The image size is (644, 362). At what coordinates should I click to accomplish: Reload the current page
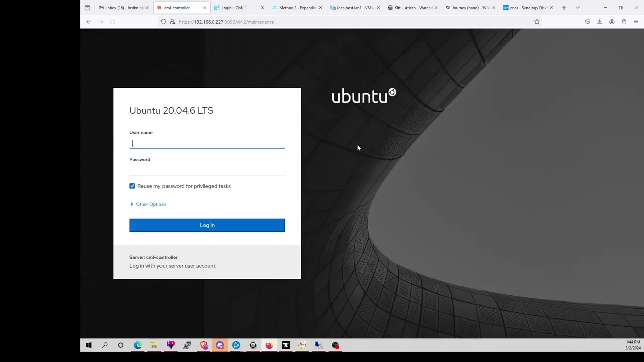[113, 22]
